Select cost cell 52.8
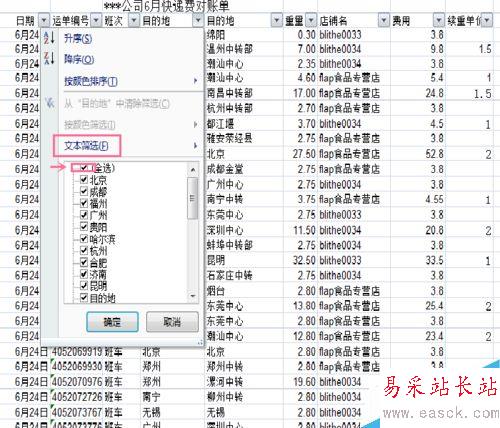The image size is (500, 428). pyautogui.click(x=418, y=154)
